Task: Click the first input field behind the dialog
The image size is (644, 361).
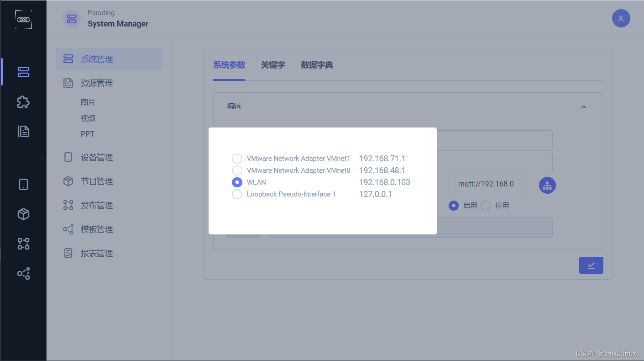Action: (494, 140)
